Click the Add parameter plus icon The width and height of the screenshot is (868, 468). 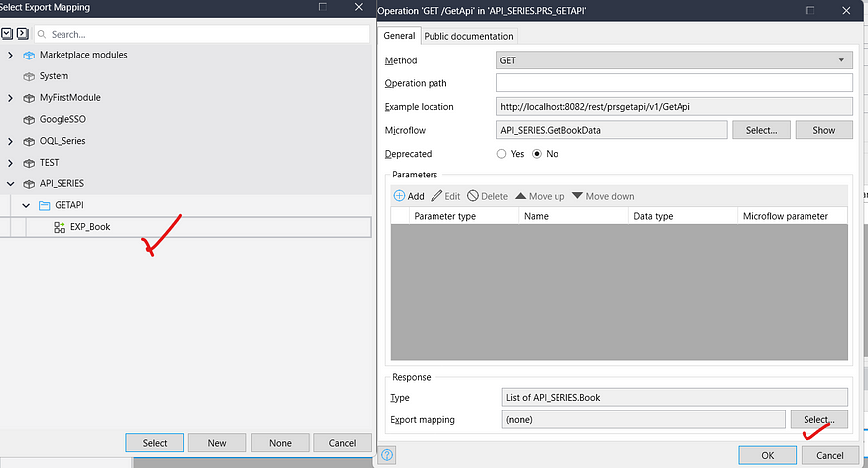tap(399, 196)
